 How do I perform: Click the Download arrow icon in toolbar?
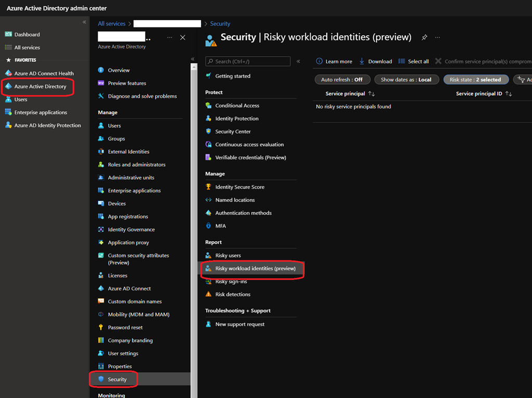click(362, 61)
